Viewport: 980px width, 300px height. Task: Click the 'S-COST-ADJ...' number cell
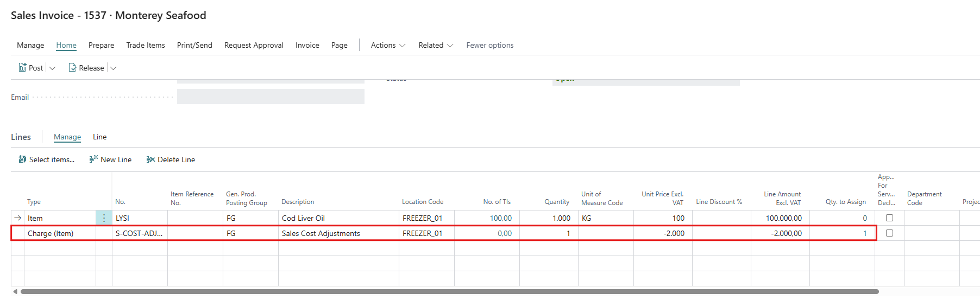point(140,233)
